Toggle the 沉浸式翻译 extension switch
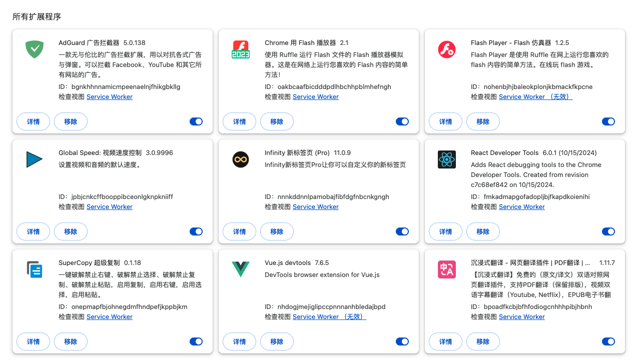This screenshot has width=639, height=364. tap(608, 341)
